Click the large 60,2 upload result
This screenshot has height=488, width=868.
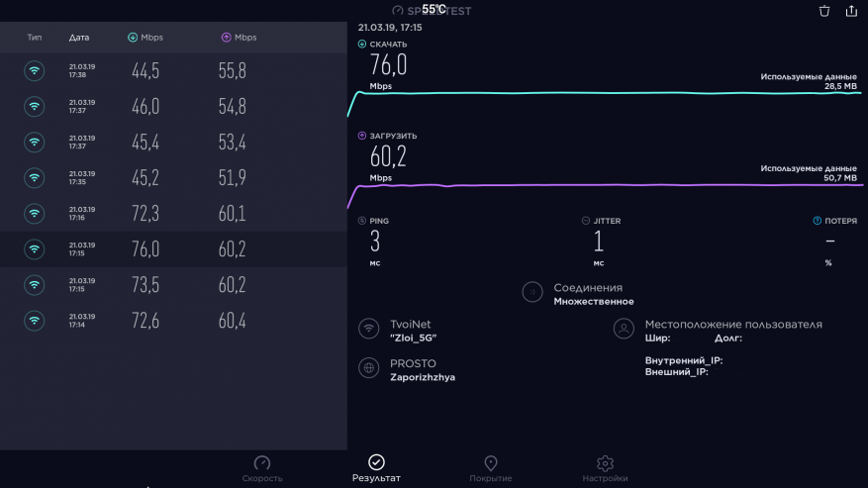[x=388, y=156]
